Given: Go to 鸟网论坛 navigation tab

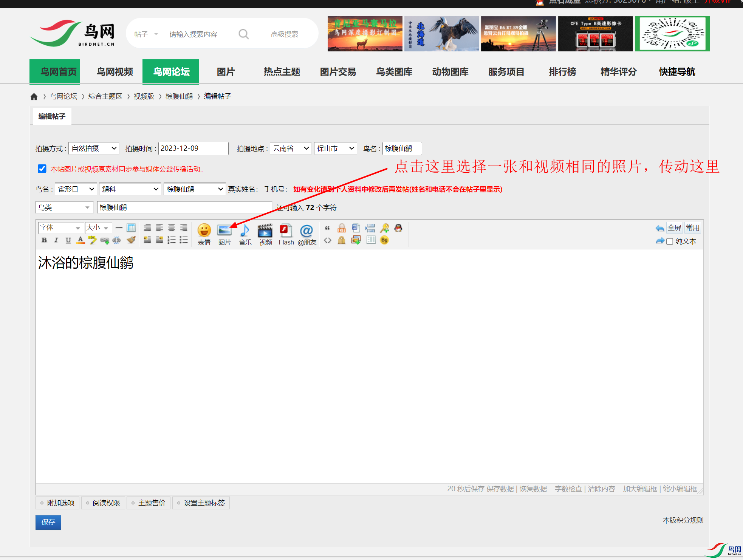Looking at the screenshot, I should (171, 72).
